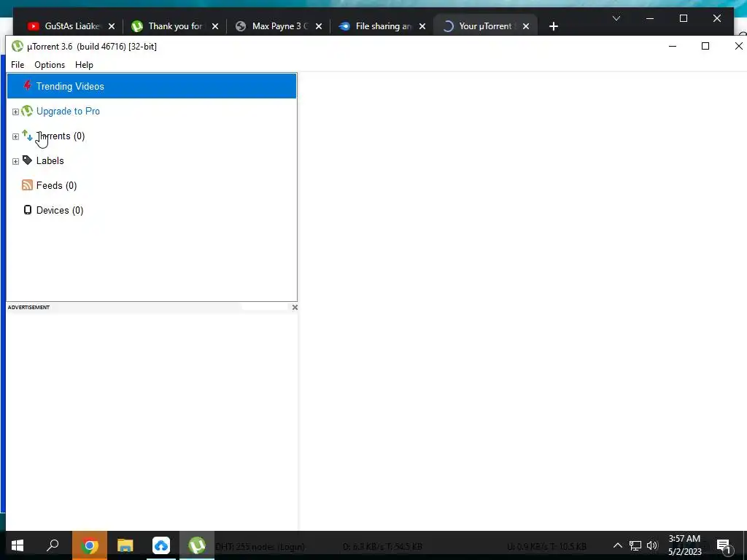Expand the Labels tree node

pyautogui.click(x=15, y=161)
